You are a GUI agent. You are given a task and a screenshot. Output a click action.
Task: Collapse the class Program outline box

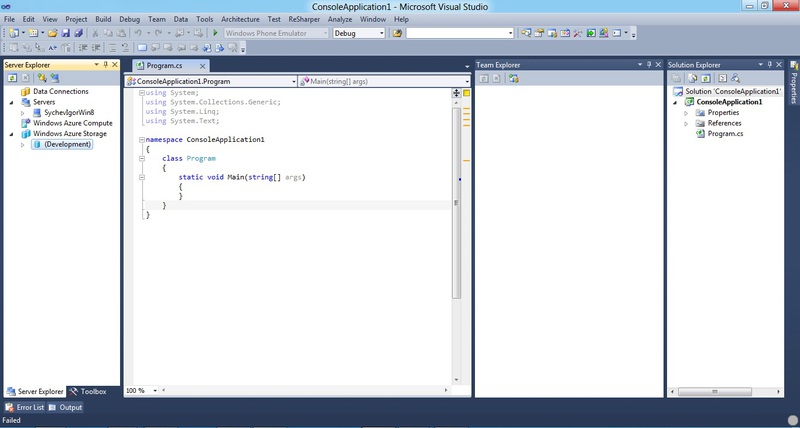pyautogui.click(x=142, y=159)
